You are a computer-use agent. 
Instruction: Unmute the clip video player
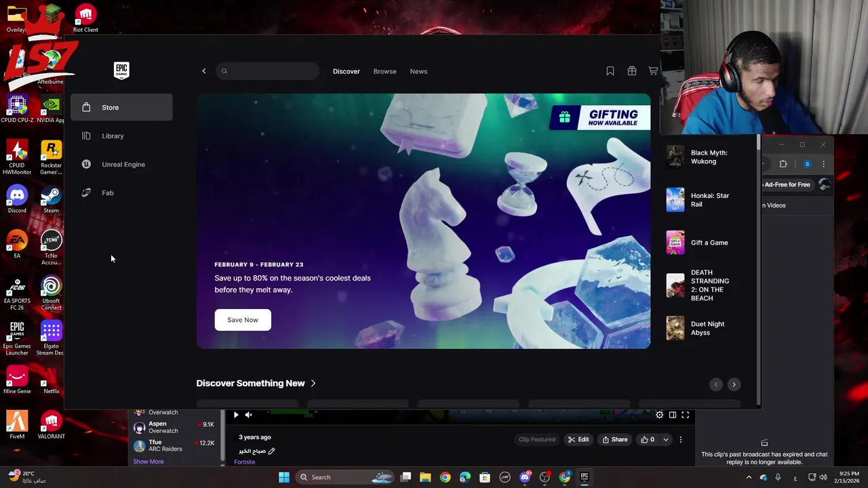pos(248,415)
